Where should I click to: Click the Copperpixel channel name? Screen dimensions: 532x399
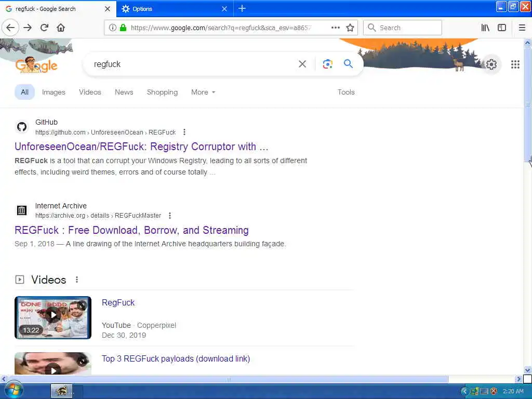coord(156,325)
